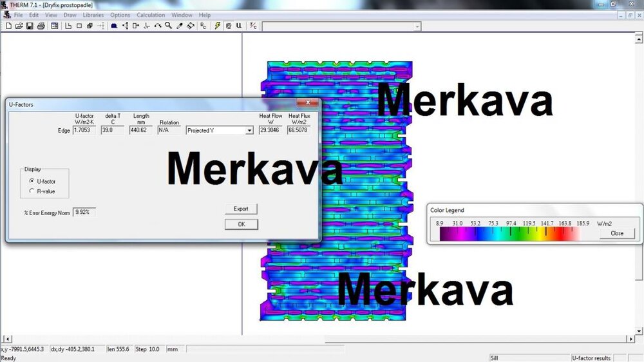Expand the empty toolbar combo box
The height and width of the screenshot is (362, 644).
pyautogui.click(x=417, y=26)
